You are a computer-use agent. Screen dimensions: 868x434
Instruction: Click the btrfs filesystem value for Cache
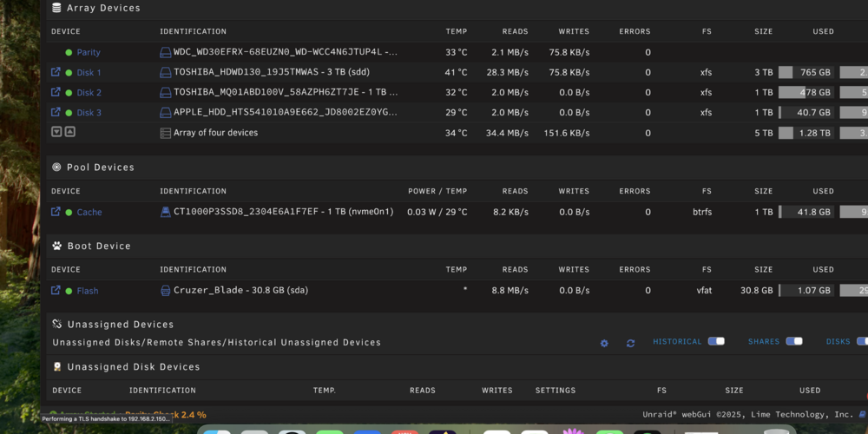pos(702,212)
